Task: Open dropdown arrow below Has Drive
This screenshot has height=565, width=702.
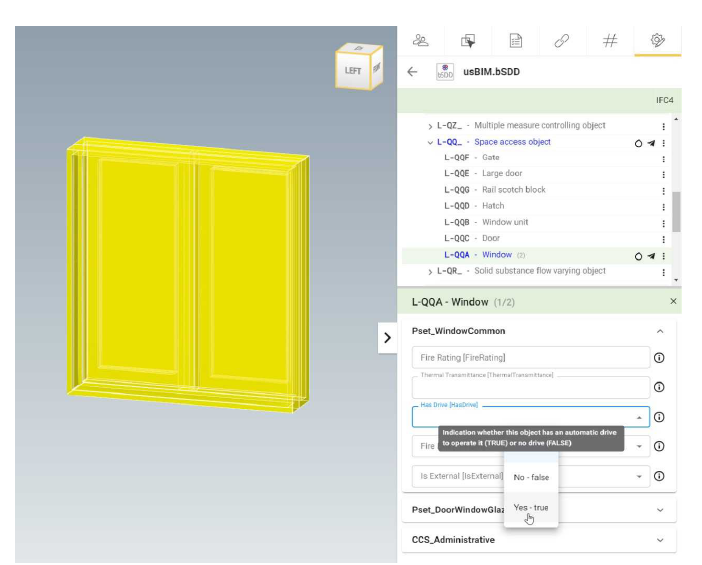Action: tap(639, 446)
